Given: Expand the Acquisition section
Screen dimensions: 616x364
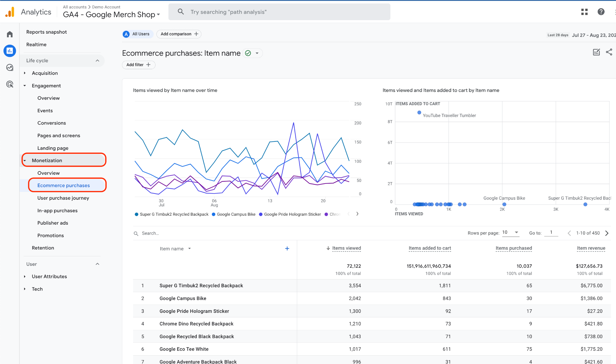Looking at the screenshot, I should (25, 73).
